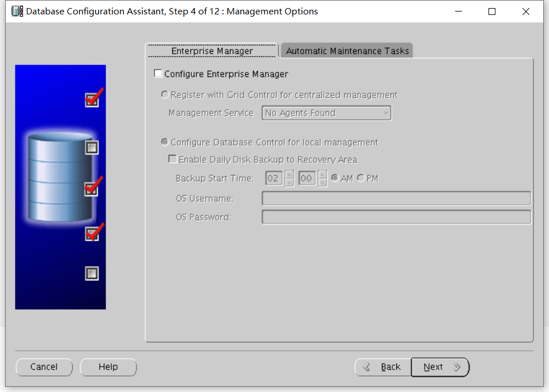The width and height of the screenshot is (549, 392).
Task: Cancel the database configuration wizard
Action: pyautogui.click(x=44, y=367)
